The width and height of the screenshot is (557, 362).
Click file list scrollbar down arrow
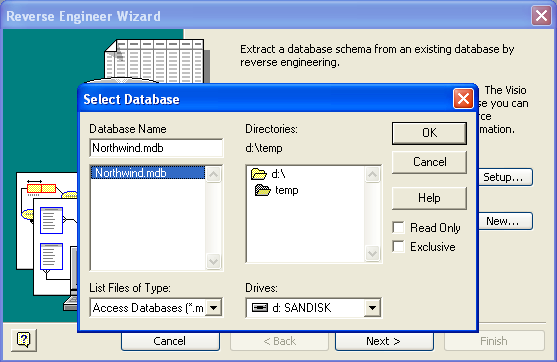(213, 261)
